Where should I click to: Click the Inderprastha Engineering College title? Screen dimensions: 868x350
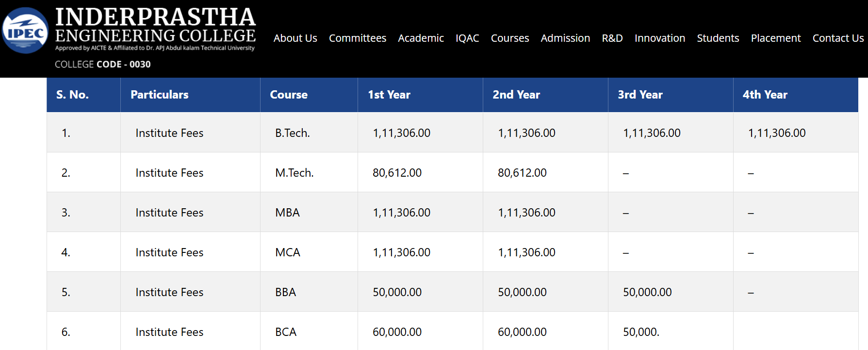[155, 25]
